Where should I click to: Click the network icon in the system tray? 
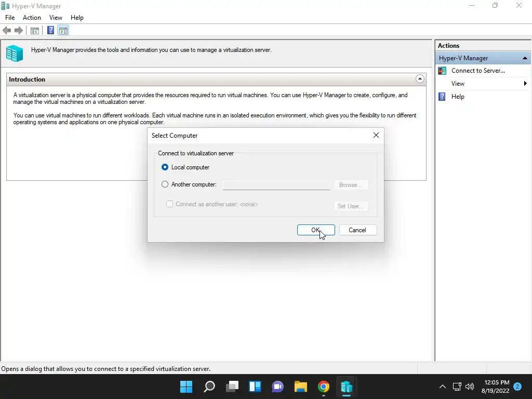click(x=457, y=387)
